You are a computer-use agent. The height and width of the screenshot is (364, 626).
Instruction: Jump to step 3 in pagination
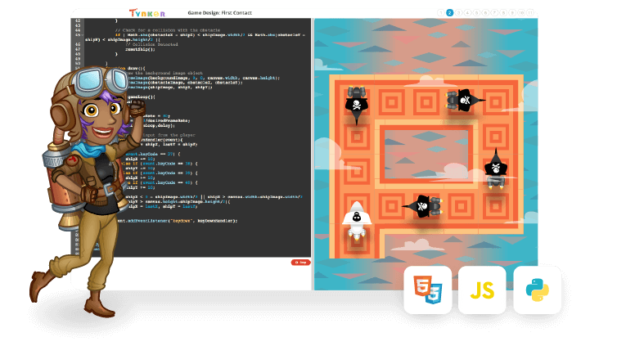[x=458, y=13]
